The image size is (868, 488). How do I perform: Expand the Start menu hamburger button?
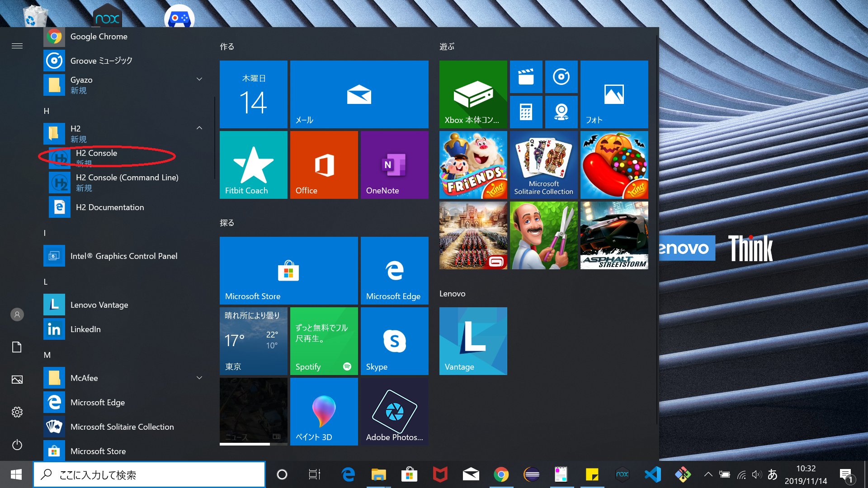coord(17,46)
